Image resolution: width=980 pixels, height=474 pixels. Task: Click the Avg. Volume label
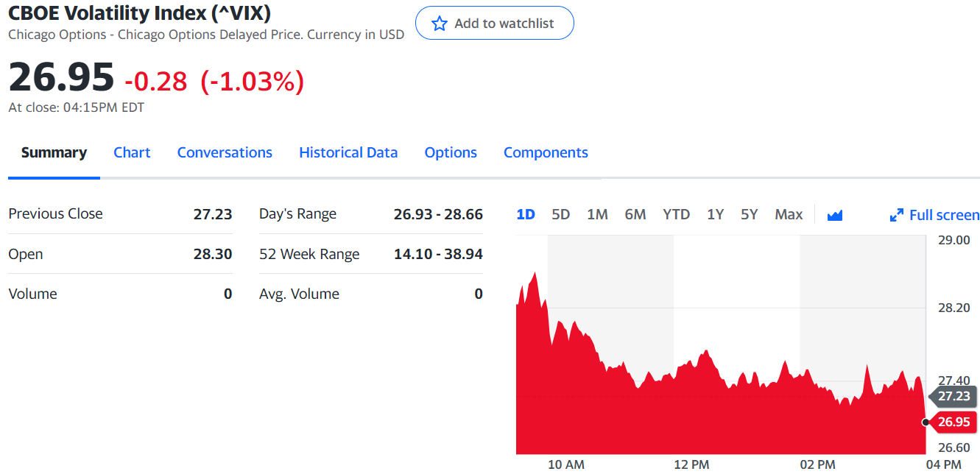[x=299, y=294]
